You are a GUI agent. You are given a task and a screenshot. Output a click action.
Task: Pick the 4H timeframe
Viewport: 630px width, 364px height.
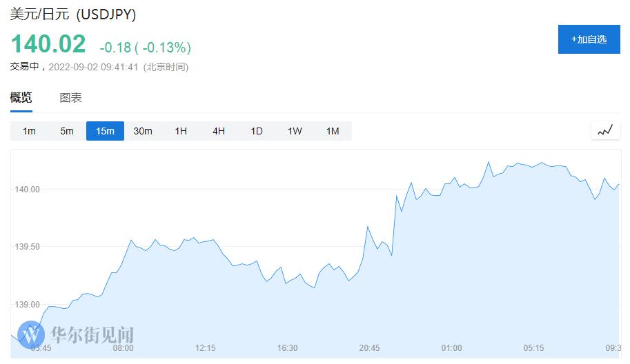tap(219, 131)
